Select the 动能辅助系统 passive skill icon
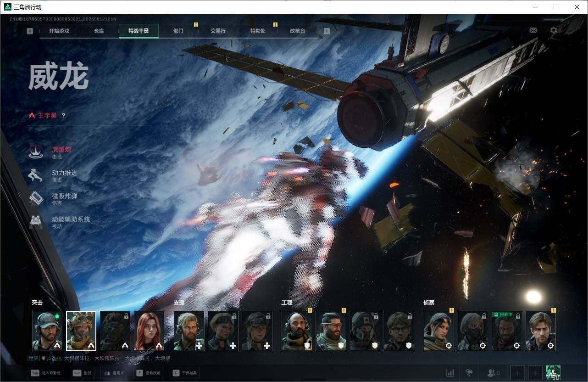Image resolution: width=588 pixels, height=382 pixels. [x=36, y=222]
